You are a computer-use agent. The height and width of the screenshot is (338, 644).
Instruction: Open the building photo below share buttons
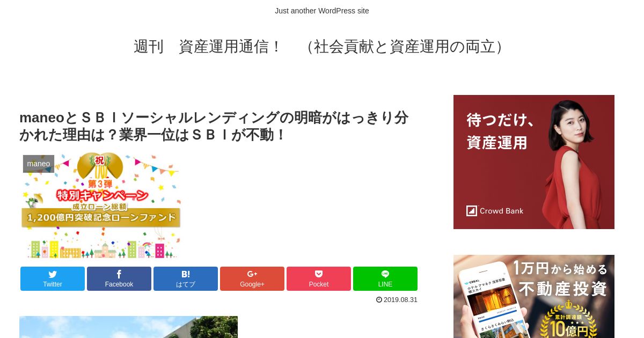tap(128, 327)
